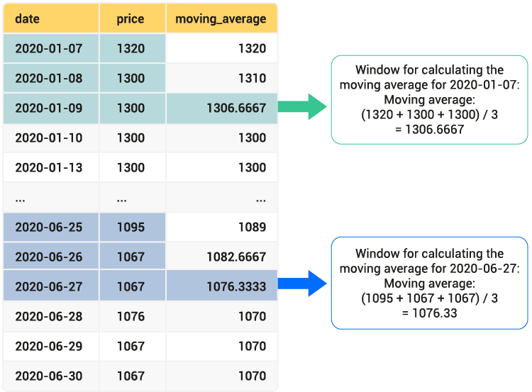The height and width of the screenshot is (392, 532).
Task: Select the date cell 2020-06-30
Action: point(51,376)
